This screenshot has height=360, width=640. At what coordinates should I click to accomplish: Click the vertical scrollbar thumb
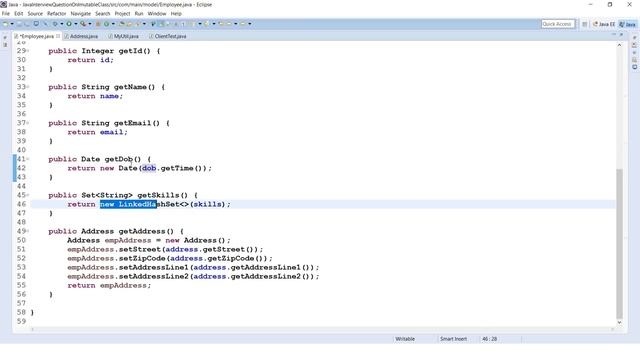[619, 244]
